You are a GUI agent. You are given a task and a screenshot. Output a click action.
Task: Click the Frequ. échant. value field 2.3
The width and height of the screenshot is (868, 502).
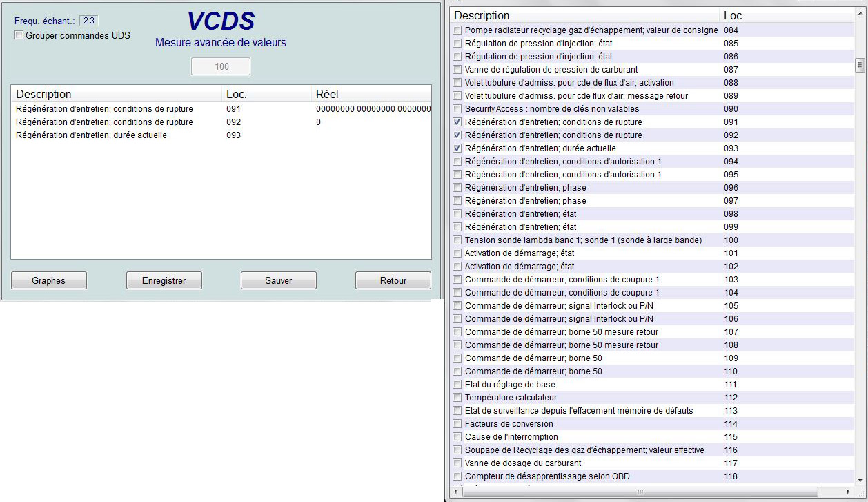pyautogui.click(x=89, y=21)
